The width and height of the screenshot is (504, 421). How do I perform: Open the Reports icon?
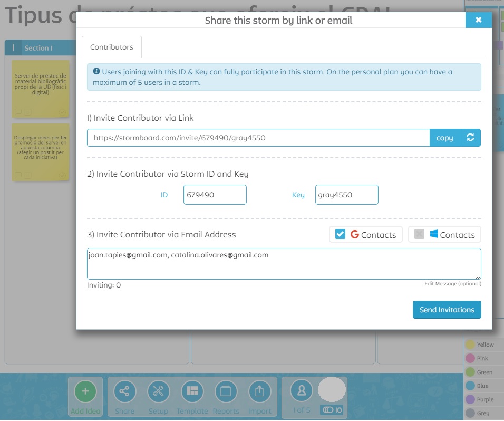pyautogui.click(x=226, y=391)
